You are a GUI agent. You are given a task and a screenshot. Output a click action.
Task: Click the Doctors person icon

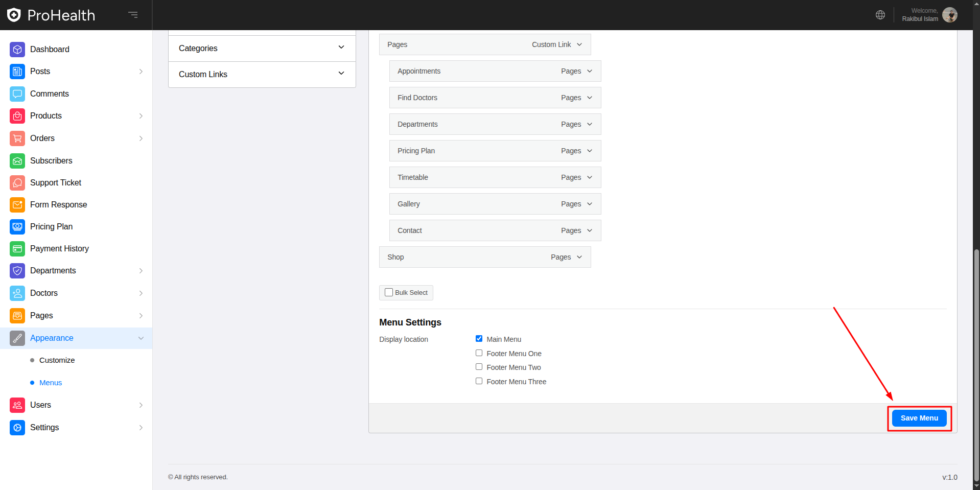coord(17,293)
